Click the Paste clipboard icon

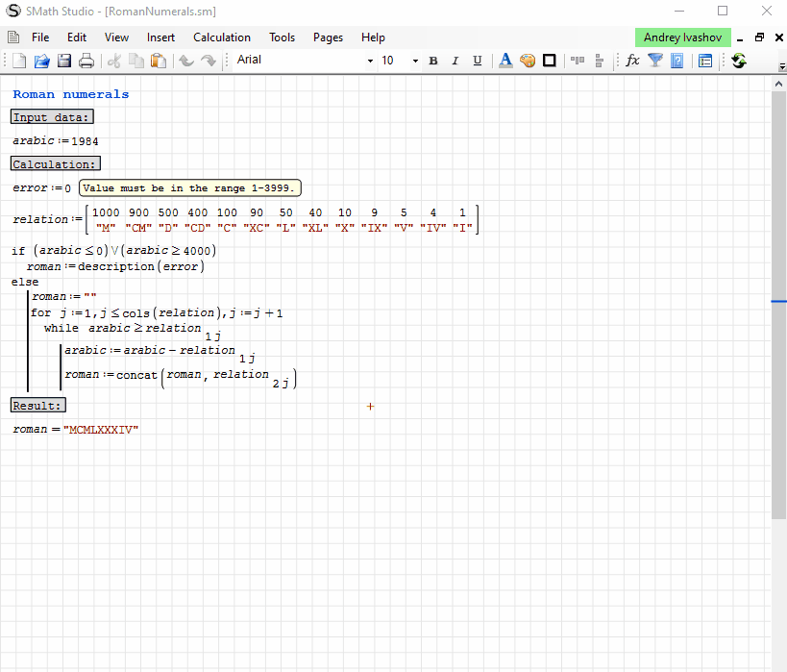click(159, 61)
